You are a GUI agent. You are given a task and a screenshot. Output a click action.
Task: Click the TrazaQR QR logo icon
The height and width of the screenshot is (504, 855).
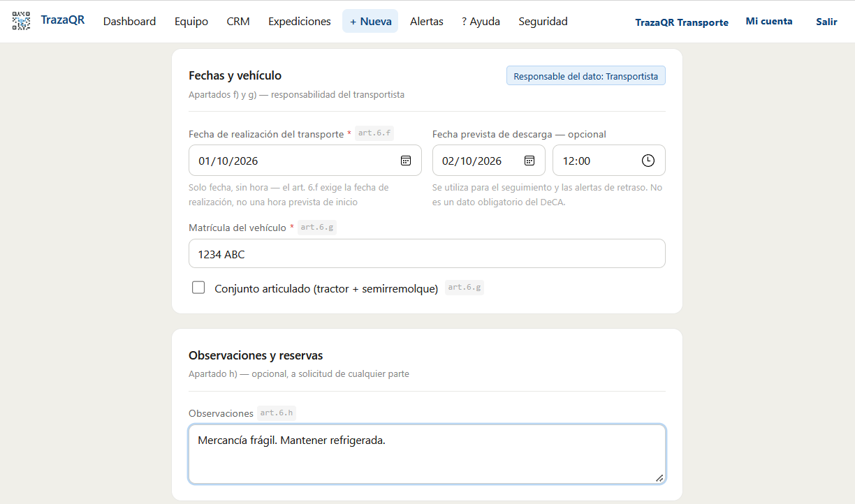22,22
